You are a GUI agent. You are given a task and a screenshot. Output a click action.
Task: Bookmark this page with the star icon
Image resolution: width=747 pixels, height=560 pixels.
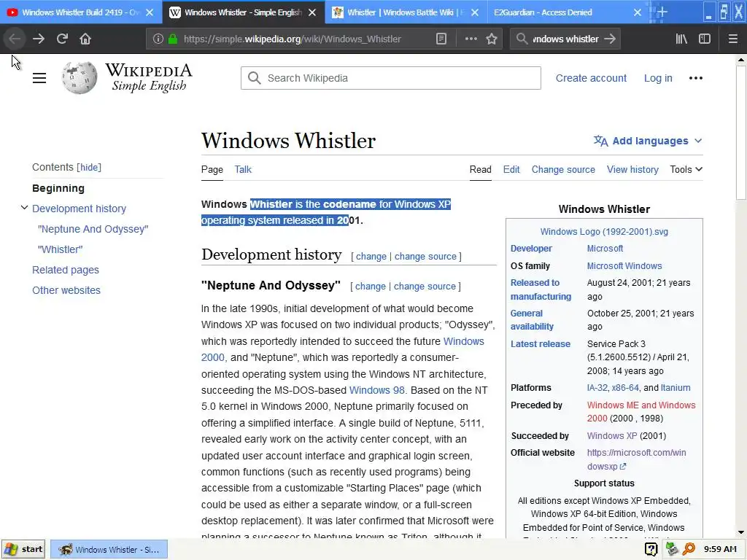pos(492,39)
